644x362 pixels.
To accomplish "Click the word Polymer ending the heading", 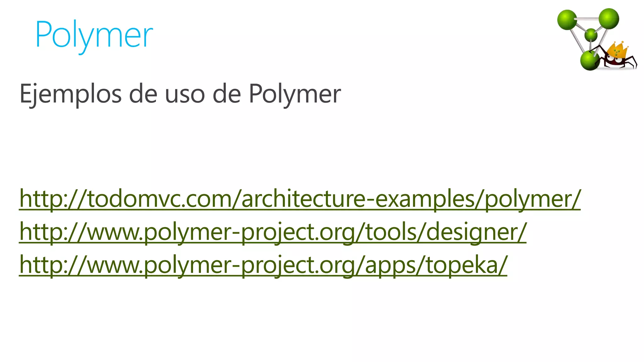I will pyautogui.click(x=295, y=93).
